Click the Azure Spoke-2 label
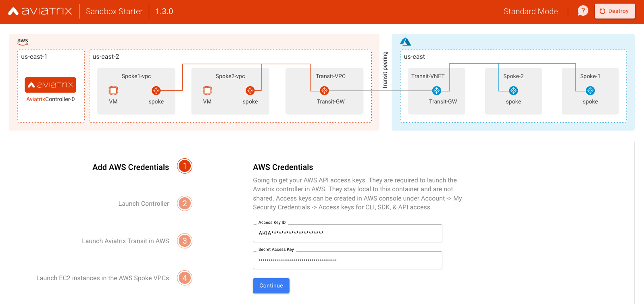The width and height of the screenshot is (644, 304). (513, 76)
